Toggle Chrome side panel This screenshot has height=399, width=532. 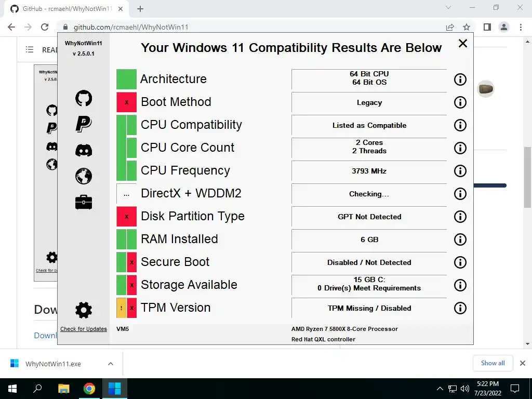tap(487, 27)
